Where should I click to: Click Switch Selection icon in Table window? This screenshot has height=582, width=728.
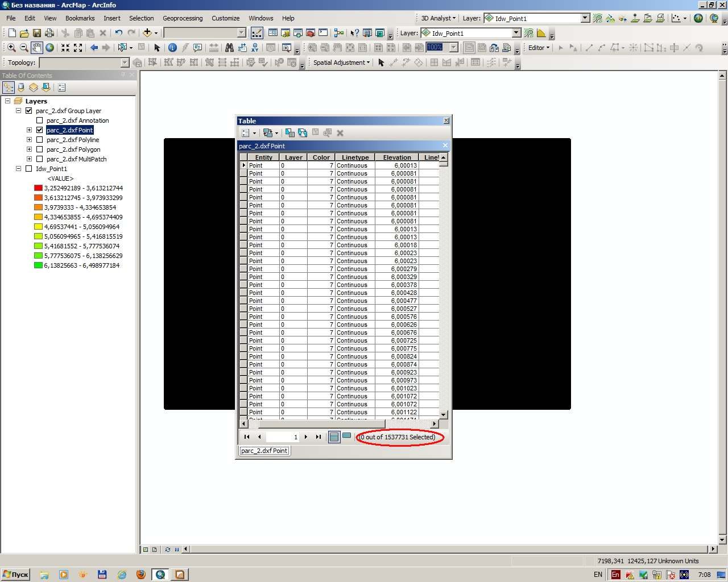pos(303,133)
